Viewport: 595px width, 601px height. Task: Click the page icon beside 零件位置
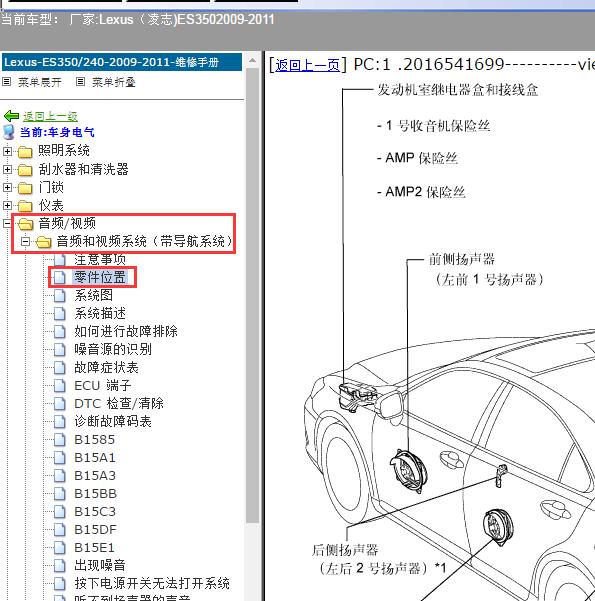click(x=59, y=277)
